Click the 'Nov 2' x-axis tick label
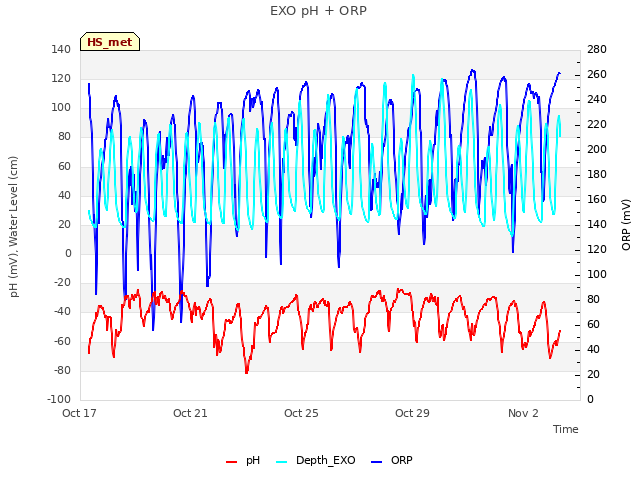The image size is (640, 480). click(523, 413)
